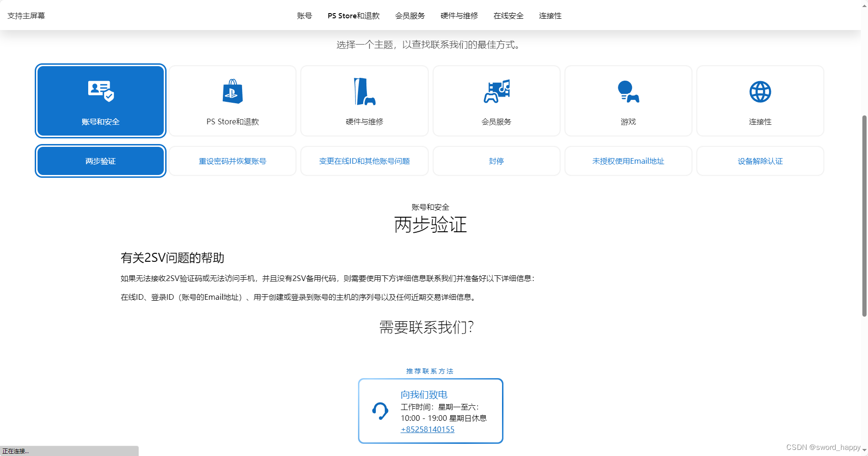The image size is (868, 456).
Task: Click the 有关2SV问题的帮助 heading
Action: pos(172,258)
